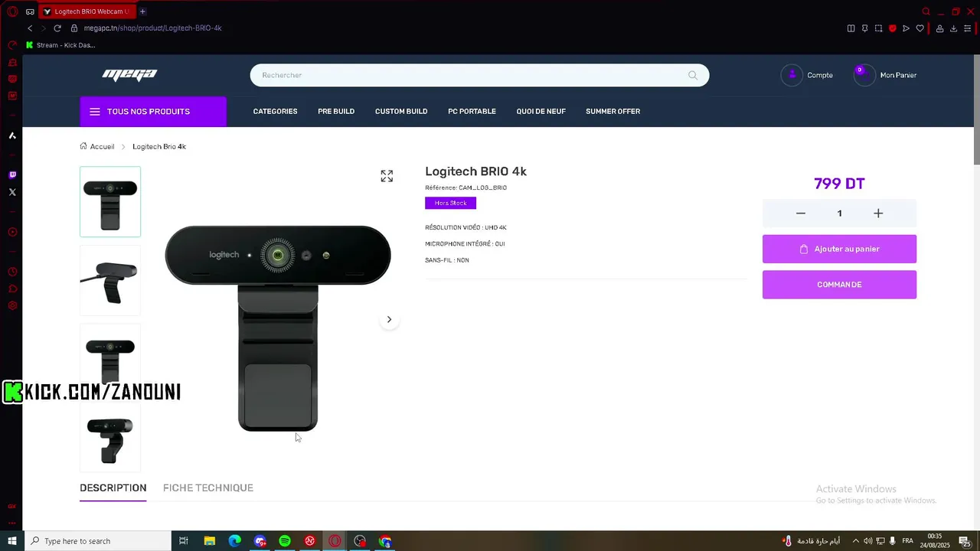Show next product image with arrow
This screenshot has height=551, width=980.
pos(389,319)
